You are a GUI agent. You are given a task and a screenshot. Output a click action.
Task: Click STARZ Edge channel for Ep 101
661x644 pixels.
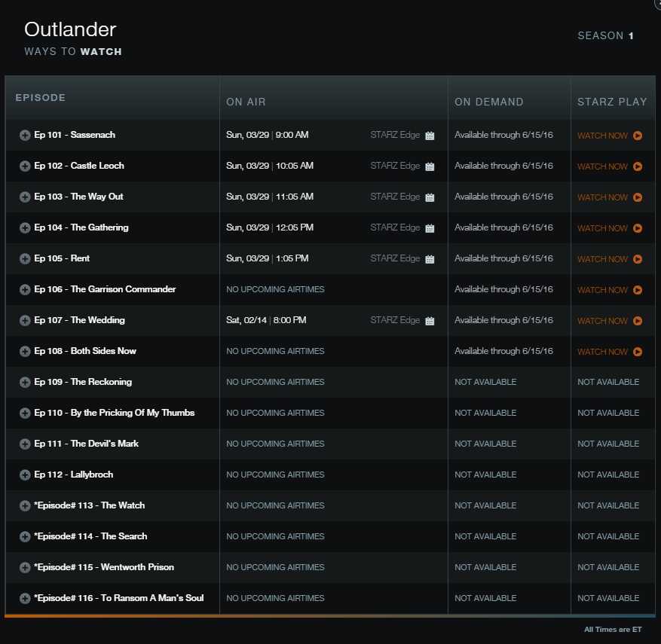(x=395, y=135)
